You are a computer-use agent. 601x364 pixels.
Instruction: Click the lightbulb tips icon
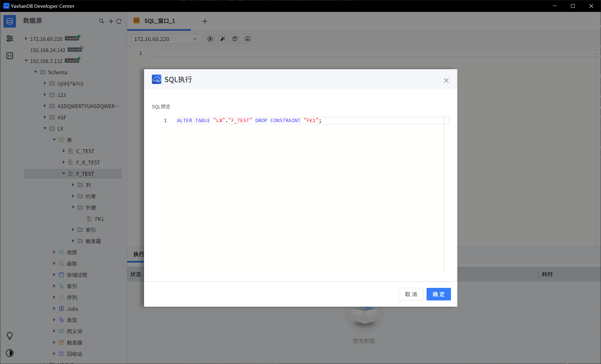point(10,336)
